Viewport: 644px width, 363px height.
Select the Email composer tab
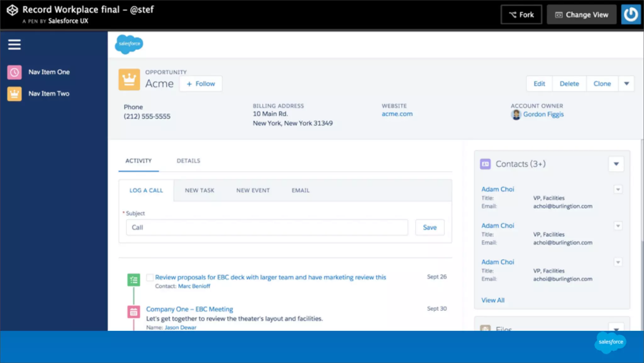pos(300,190)
